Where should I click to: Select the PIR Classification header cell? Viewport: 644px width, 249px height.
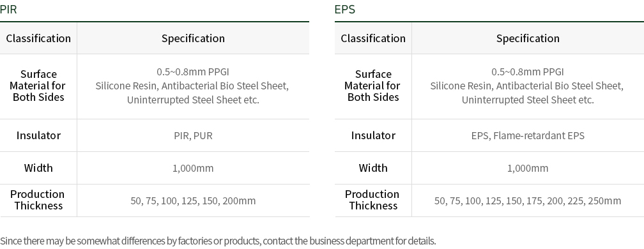pos(38,38)
